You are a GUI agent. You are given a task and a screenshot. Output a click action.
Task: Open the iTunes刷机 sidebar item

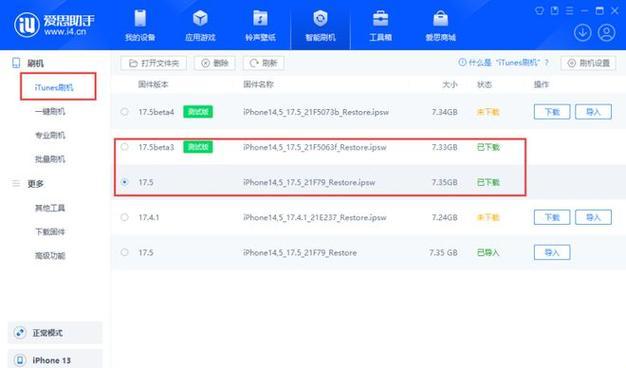pyautogui.click(x=54, y=87)
